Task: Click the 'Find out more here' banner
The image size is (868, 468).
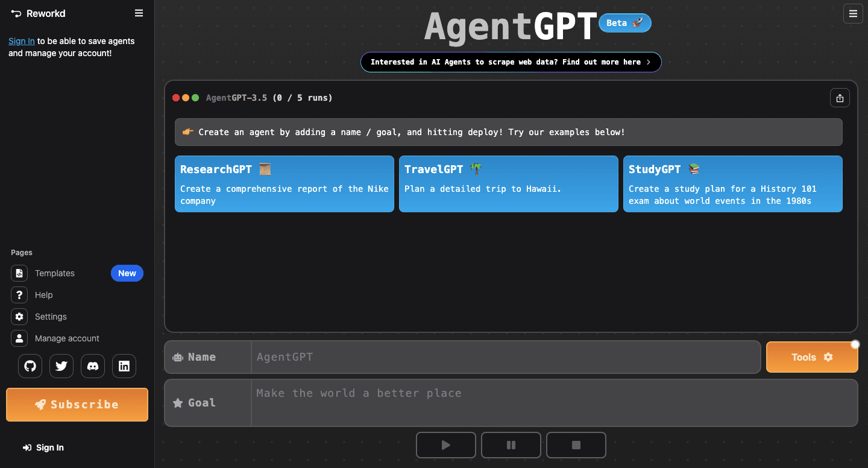Action: coord(511,62)
